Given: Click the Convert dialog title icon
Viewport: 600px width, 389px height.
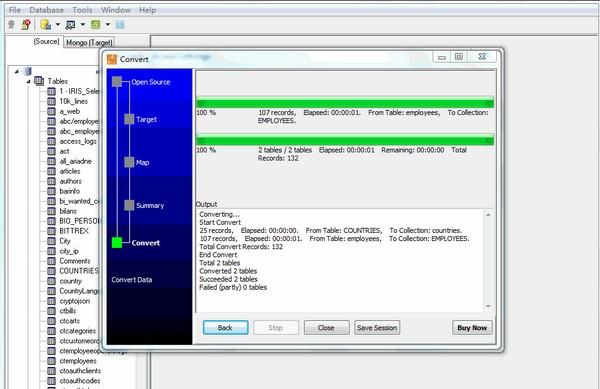Looking at the screenshot, I should click(112, 59).
